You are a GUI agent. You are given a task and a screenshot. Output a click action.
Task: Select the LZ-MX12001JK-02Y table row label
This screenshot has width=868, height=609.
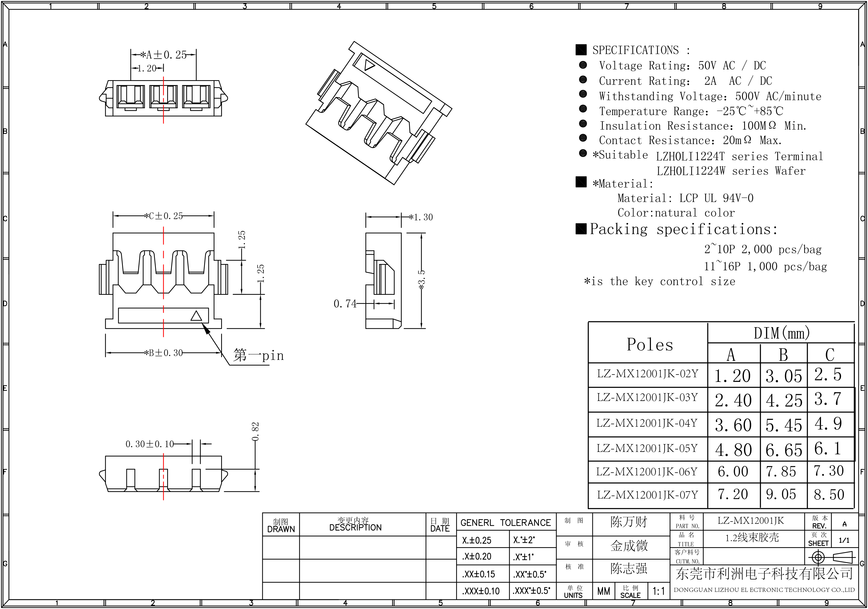click(x=648, y=374)
